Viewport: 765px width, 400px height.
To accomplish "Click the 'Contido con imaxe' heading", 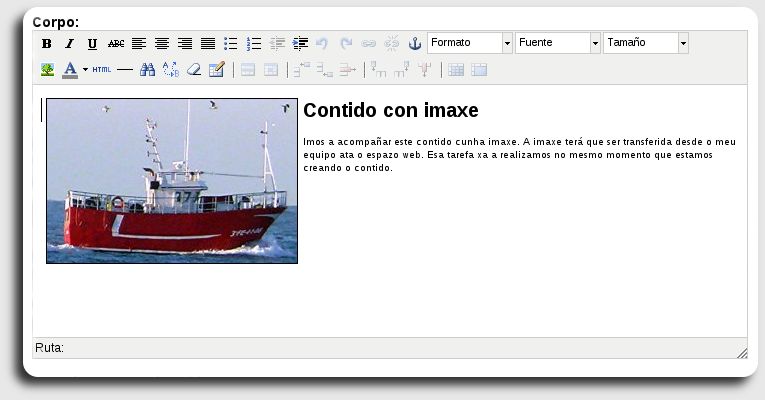I will 391,110.
